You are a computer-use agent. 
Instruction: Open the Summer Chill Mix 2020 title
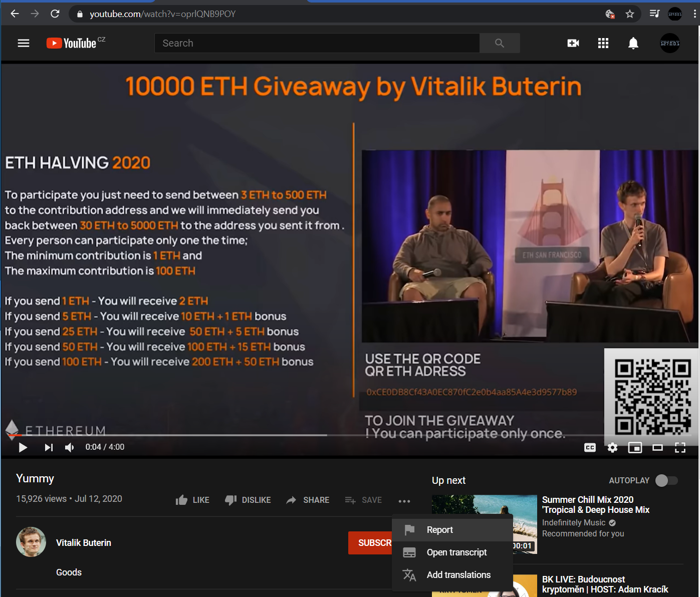596,505
